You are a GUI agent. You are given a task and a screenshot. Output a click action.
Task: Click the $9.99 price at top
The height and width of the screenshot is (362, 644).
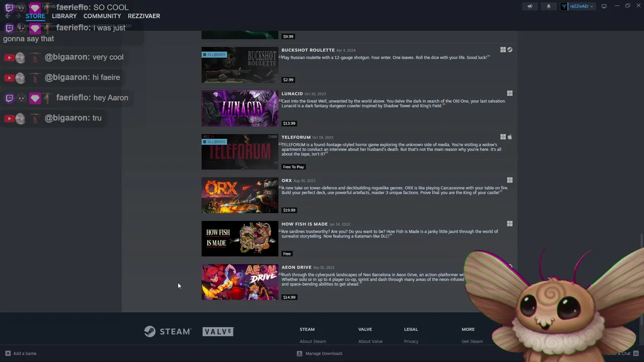pos(288,36)
